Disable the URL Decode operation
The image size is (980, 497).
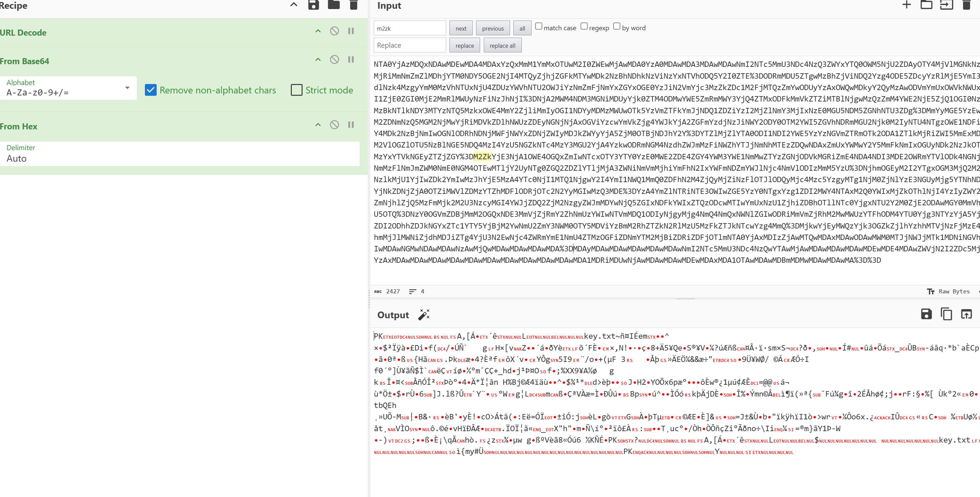tap(334, 31)
